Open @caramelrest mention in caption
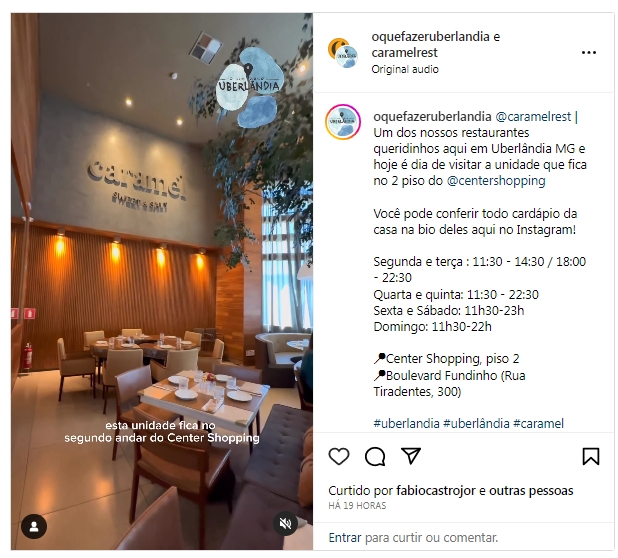The height and width of the screenshot is (558, 618). [x=533, y=117]
